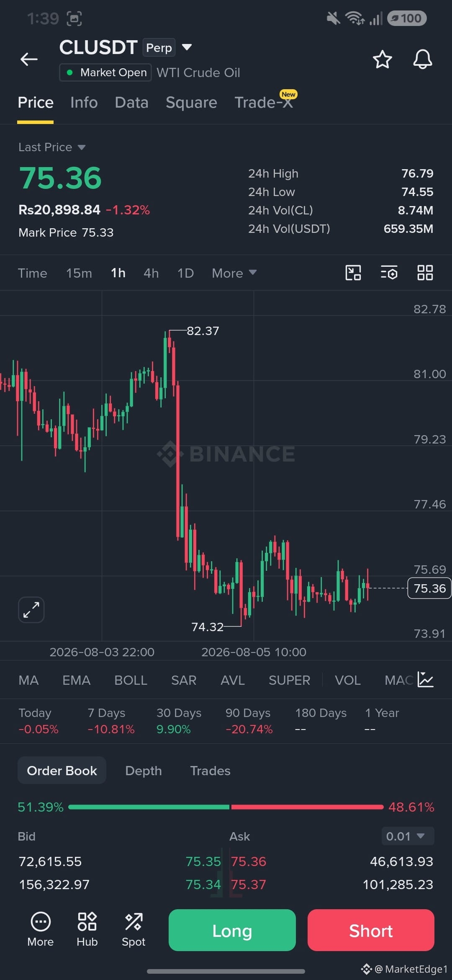
Task: Change order book precision 0.01 dropdown
Action: click(408, 836)
